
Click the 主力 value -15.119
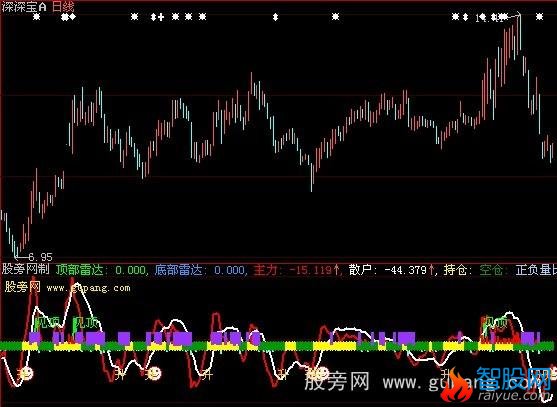pyautogui.click(x=310, y=270)
